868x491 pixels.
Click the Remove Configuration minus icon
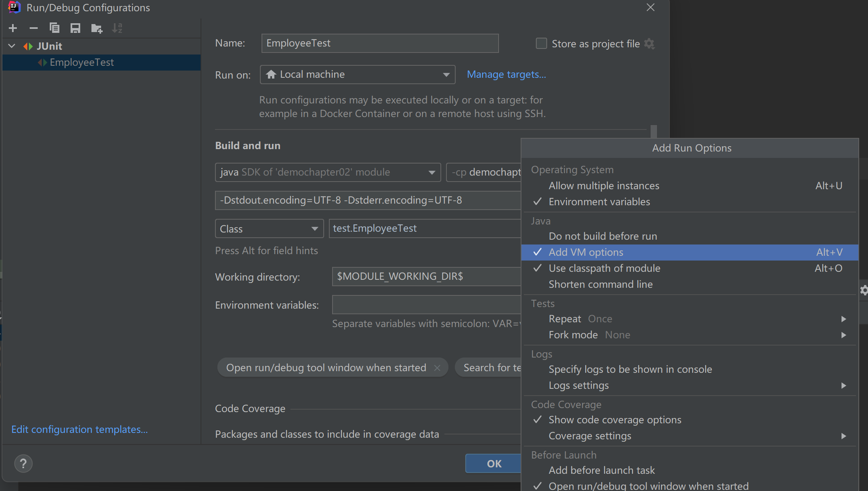click(34, 28)
